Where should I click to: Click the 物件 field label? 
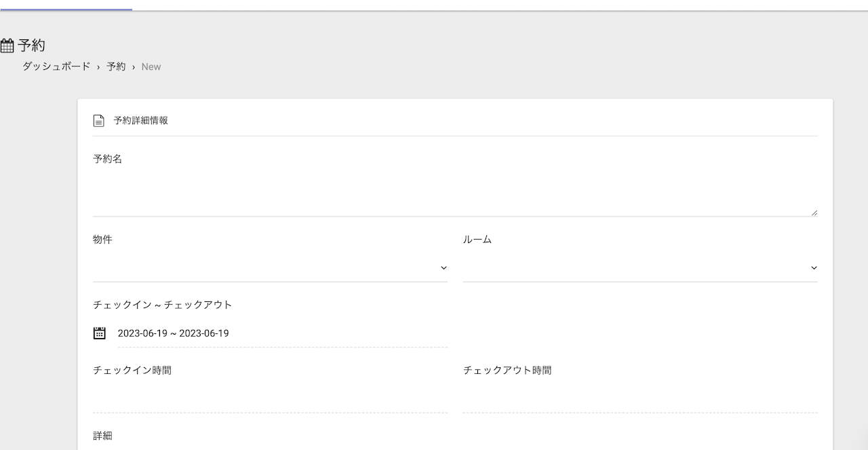coord(102,240)
